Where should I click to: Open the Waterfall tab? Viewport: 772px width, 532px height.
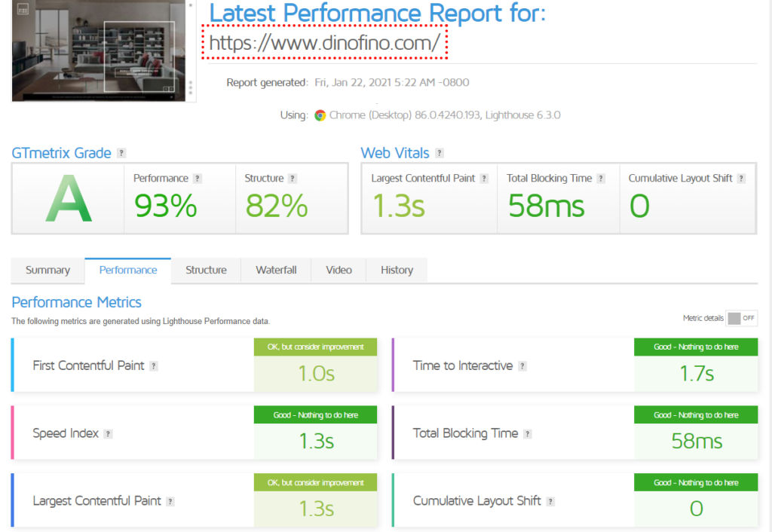coord(276,271)
